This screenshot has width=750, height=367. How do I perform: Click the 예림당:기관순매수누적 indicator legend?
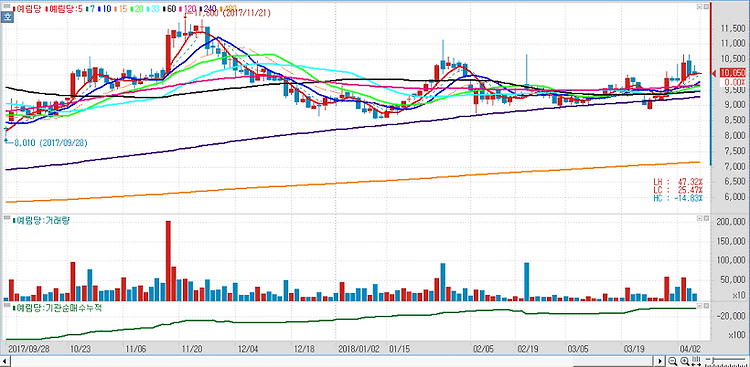pyautogui.click(x=57, y=308)
